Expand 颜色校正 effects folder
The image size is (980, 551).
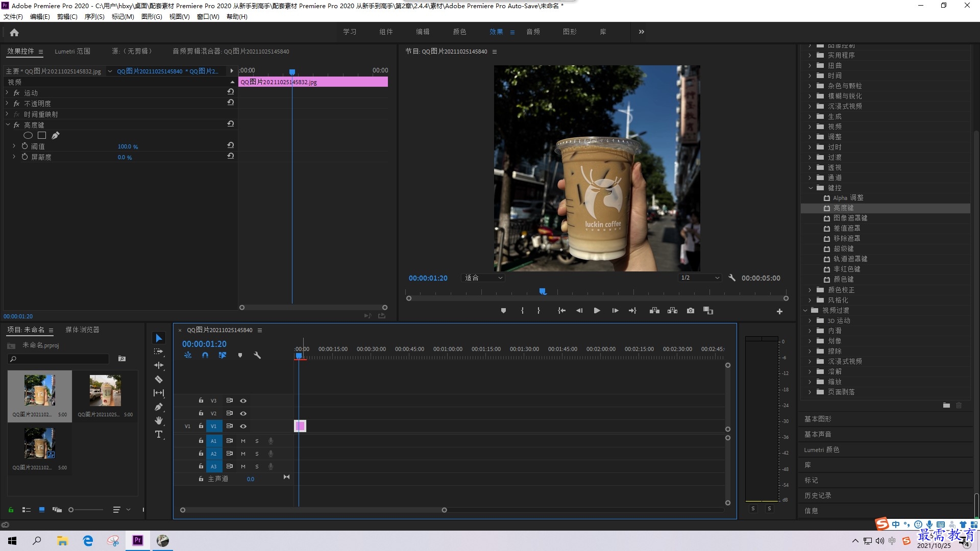[810, 290]
